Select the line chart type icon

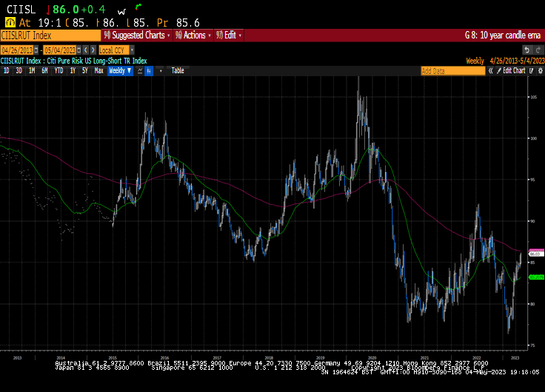[140, 70]
